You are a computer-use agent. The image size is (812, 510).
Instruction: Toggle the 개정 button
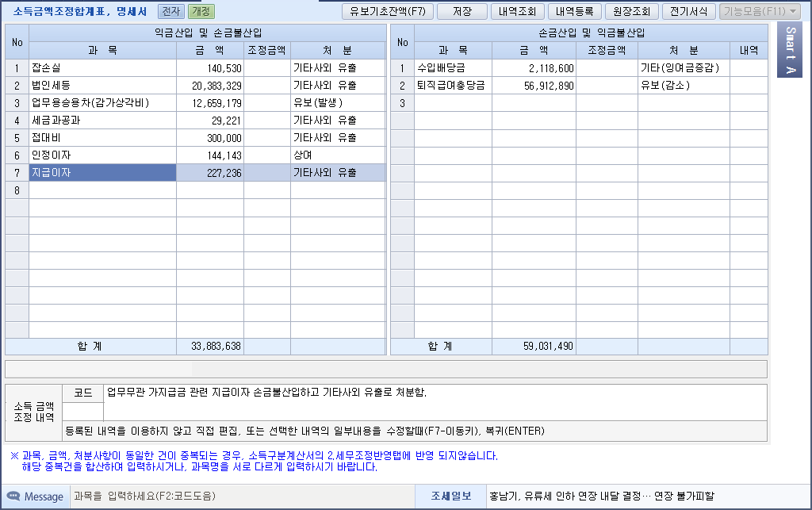201,11
